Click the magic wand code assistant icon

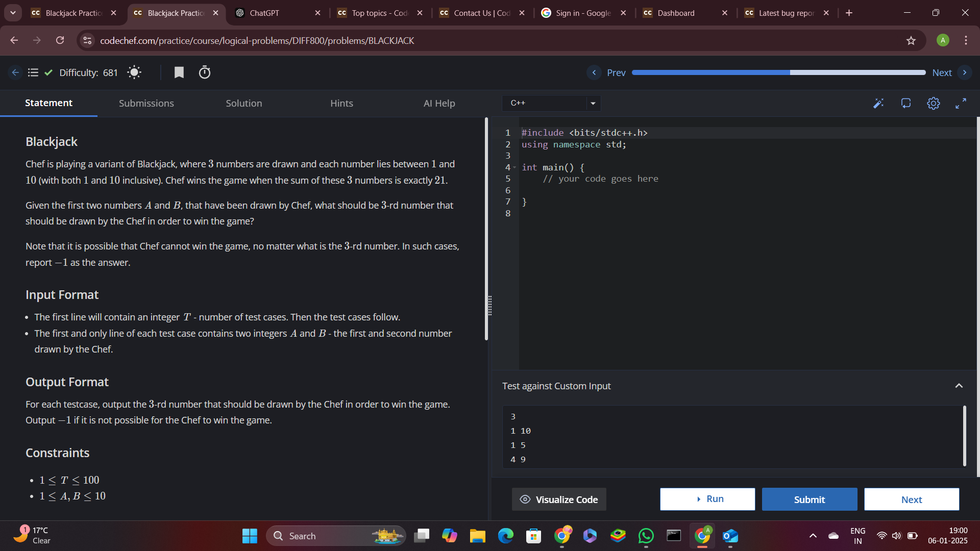pos(878,104)
